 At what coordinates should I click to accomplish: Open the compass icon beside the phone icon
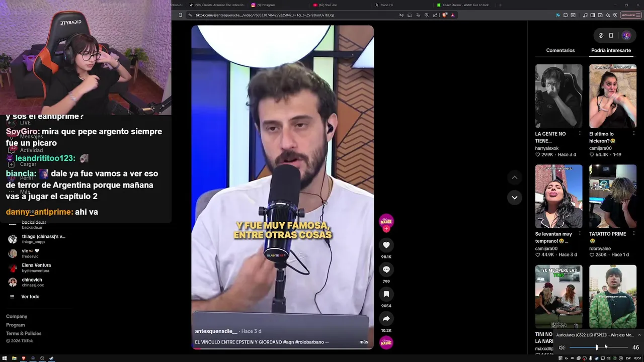coord(601,36)
